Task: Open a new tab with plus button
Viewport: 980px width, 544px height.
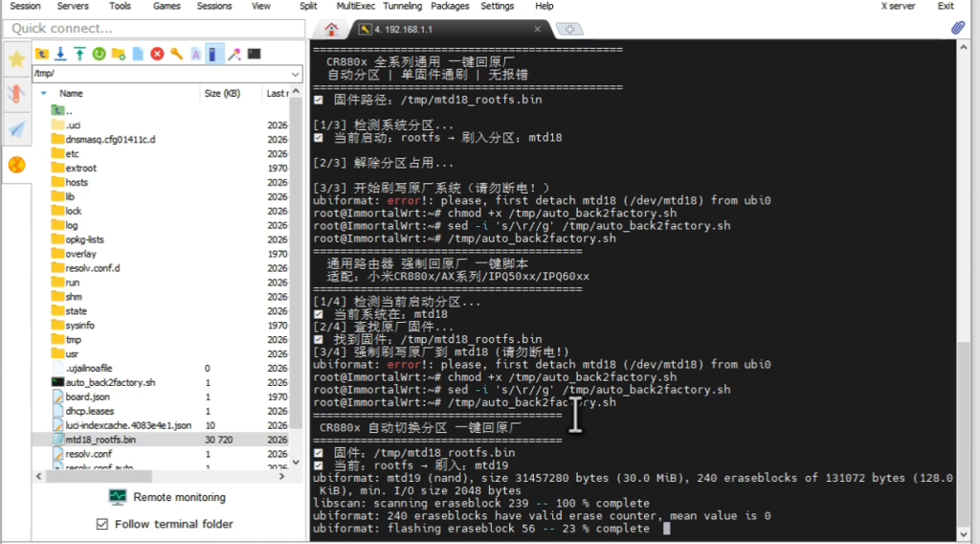Action: 569,30
